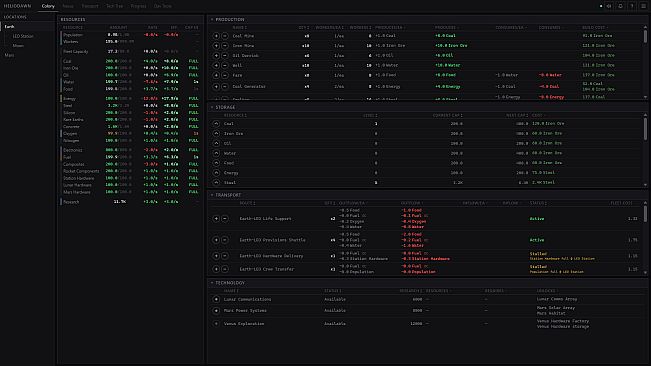Select Mars location in sidebar
Image resolution: width=651 pixels, height=366 pixels.
[x=9, y=55]
